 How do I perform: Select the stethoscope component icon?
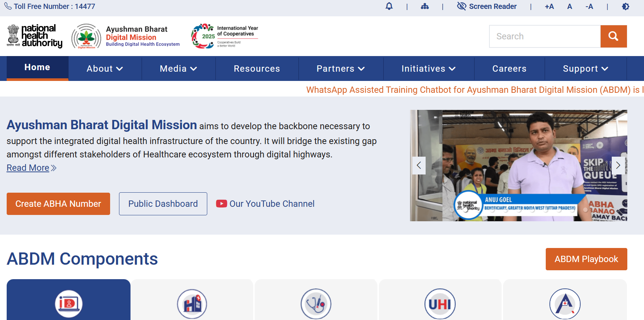(316, 304)
